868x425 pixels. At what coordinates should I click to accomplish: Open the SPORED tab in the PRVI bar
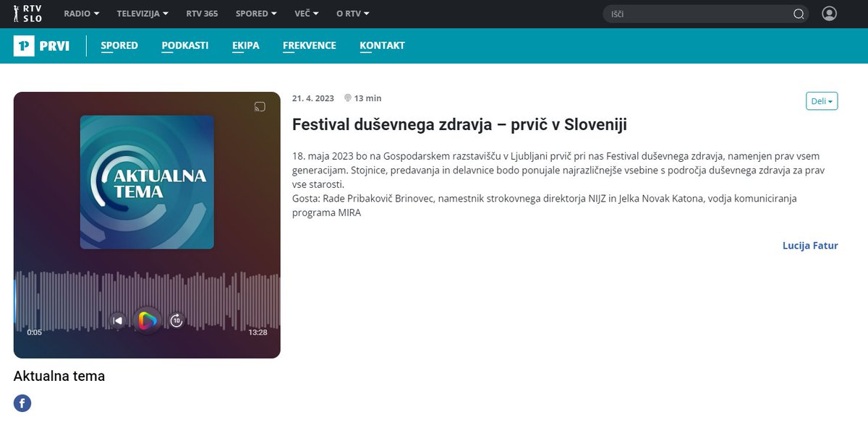click(x=119, y=46)
